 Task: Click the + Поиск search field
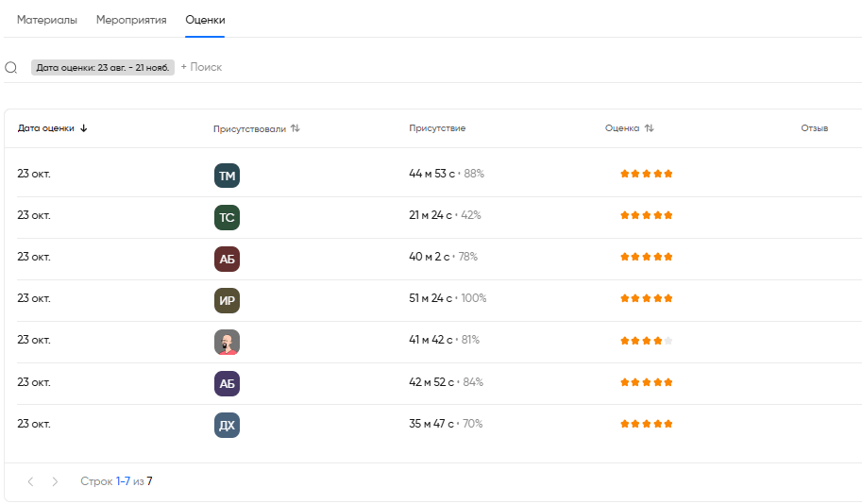201,68
